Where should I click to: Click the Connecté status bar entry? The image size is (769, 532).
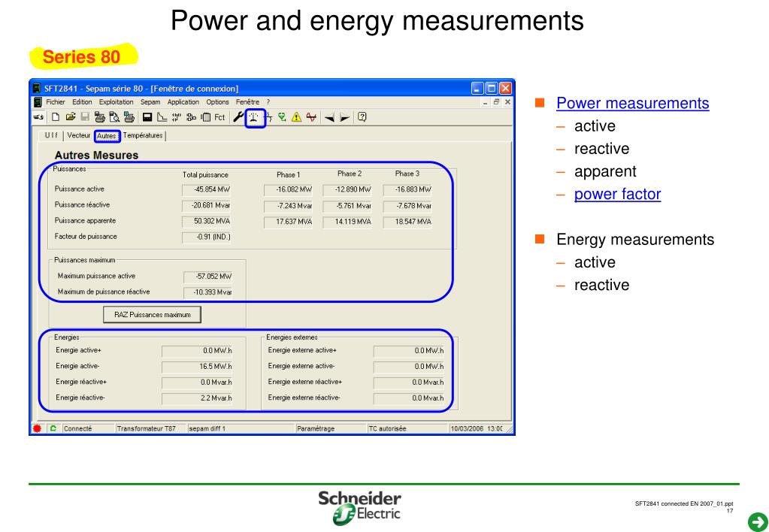[77, 428]
